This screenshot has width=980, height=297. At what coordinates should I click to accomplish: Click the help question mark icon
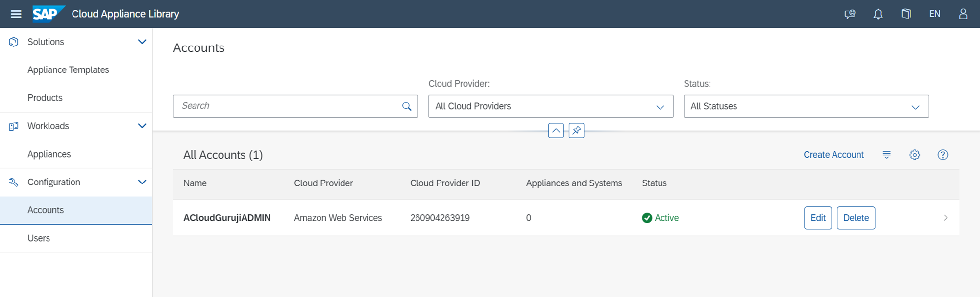(x=942, y=155)
